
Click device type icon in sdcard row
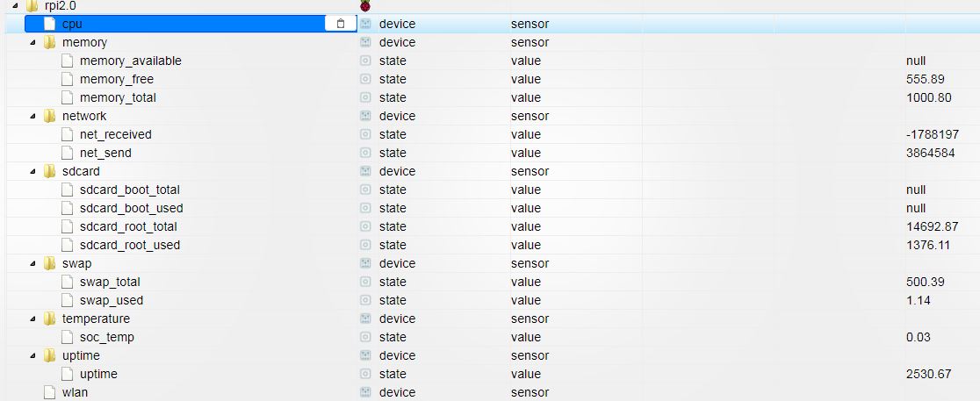click(365, 171)
